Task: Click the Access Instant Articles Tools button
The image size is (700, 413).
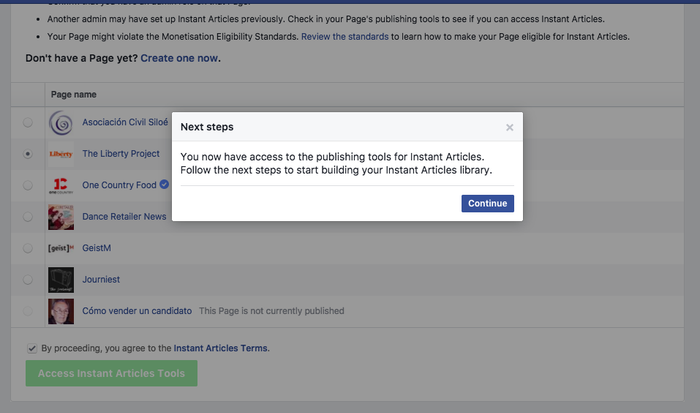Action: (111, 374)
